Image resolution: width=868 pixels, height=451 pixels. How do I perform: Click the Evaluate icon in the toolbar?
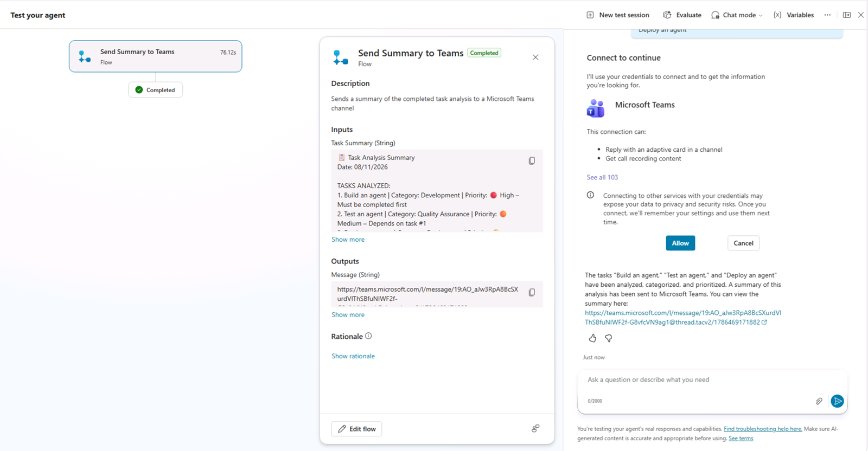pyautogui.click(x=667, y=15)
